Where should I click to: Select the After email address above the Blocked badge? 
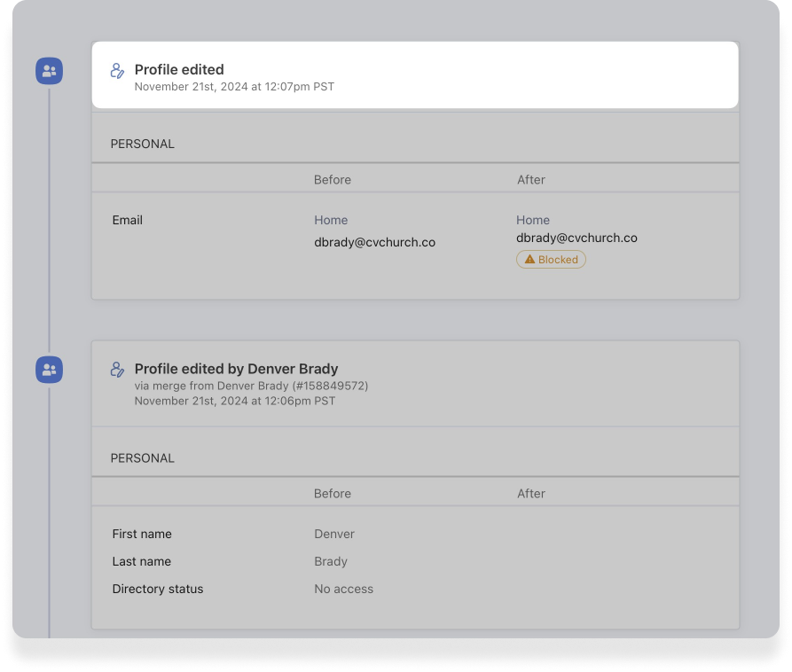coord(576,238)
